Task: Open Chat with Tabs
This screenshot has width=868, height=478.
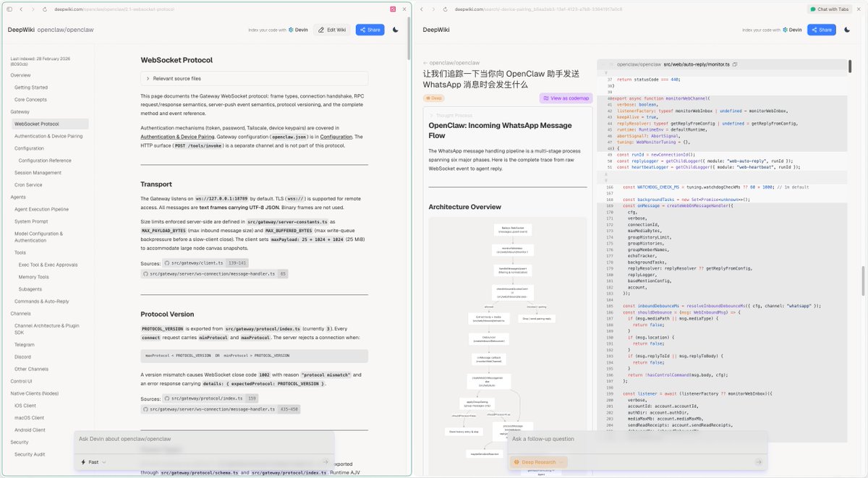Action: click(x=830, y=9)
